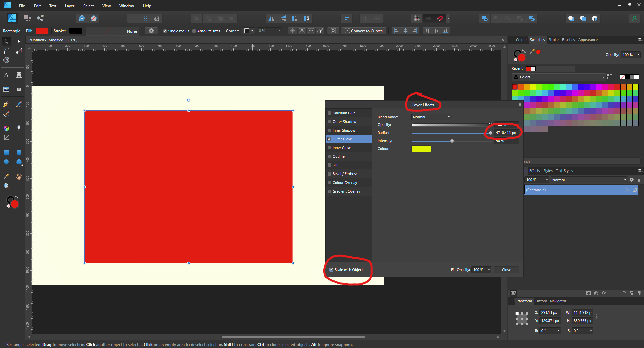The width and height of the screenshot is (644, 348).
Task: Choose the Vector Brush tool
Action: (x=6, y=114)
